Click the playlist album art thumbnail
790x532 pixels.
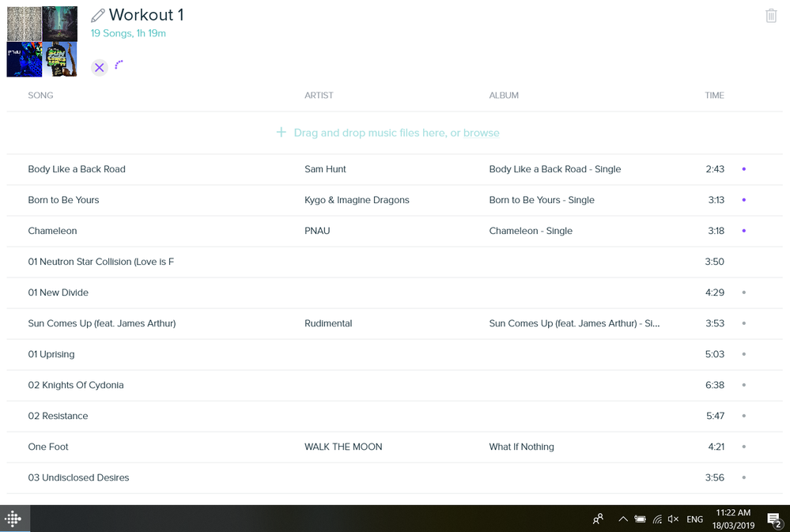[42, 41]
